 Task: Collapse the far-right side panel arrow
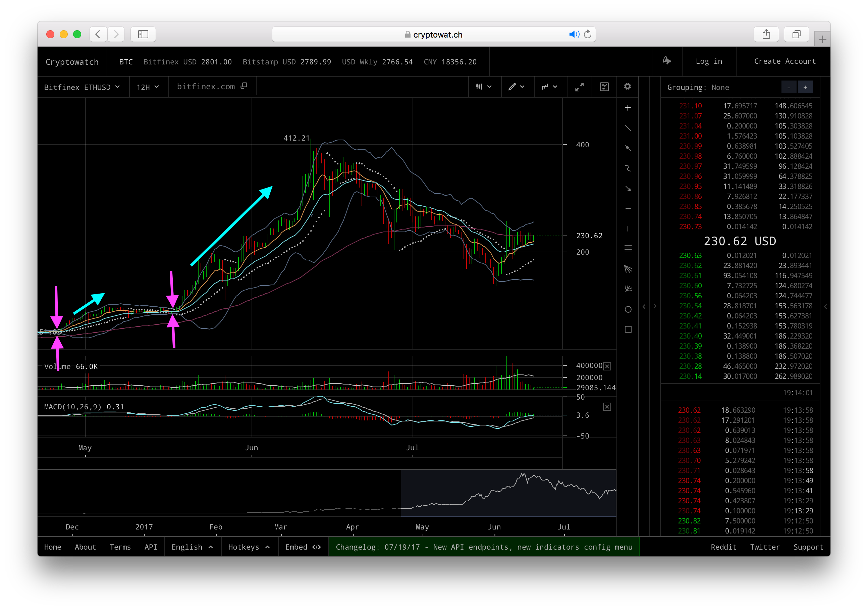[825, 307]
